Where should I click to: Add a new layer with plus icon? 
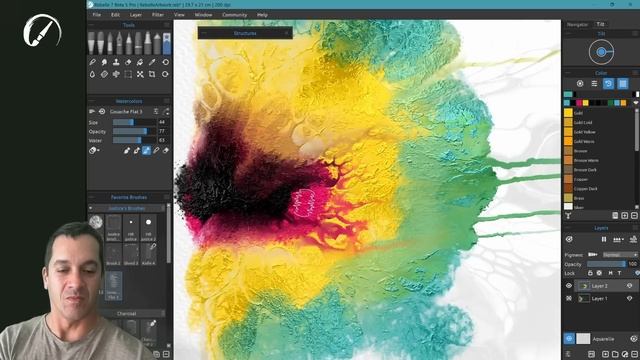point(605,354)
